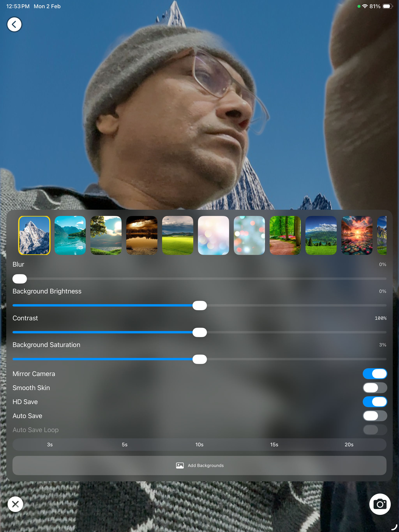Select the 5s timer segment

coord(125,444)
